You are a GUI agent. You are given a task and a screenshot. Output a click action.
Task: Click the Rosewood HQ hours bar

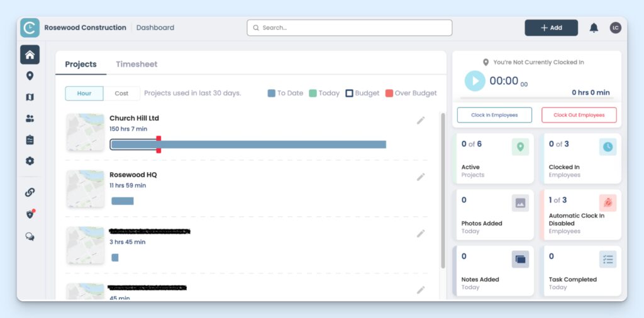click(123, 201)
